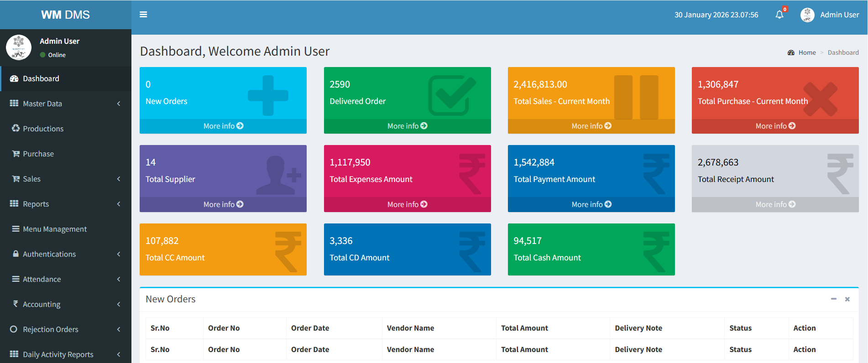Click the Admin User avatar in header

[x=807, y=15]
